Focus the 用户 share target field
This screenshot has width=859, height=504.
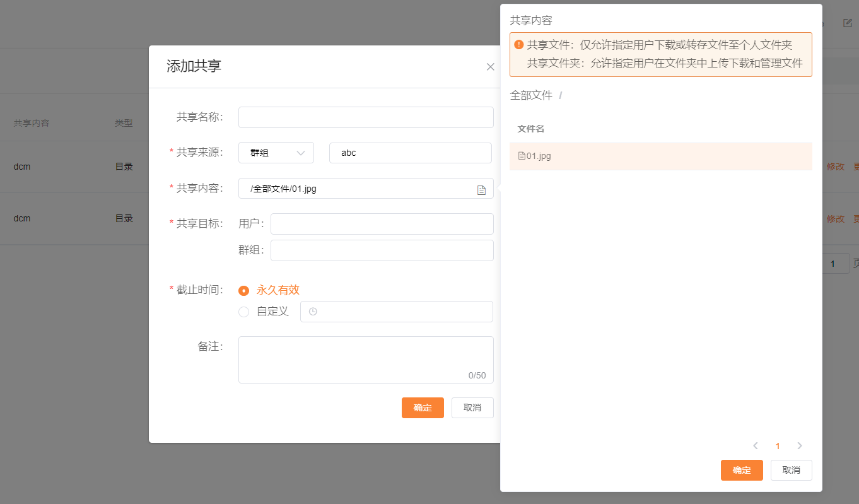pos(382,224)
